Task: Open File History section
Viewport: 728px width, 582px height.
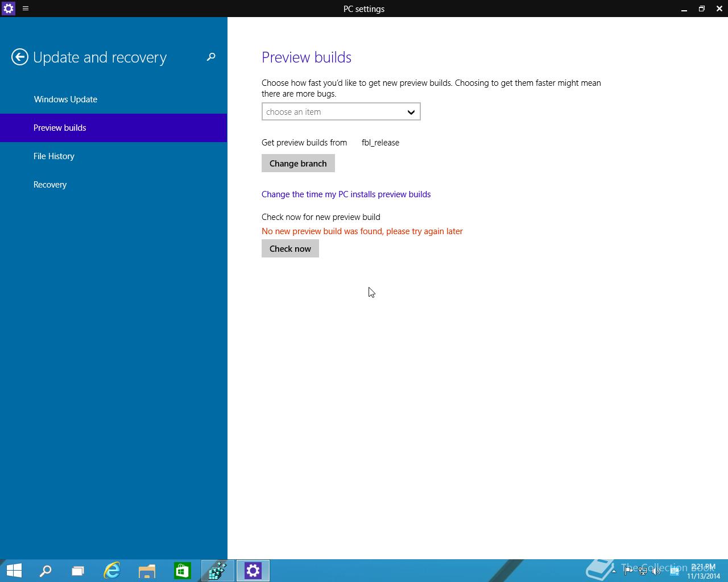Action: (x=114, y=156)
